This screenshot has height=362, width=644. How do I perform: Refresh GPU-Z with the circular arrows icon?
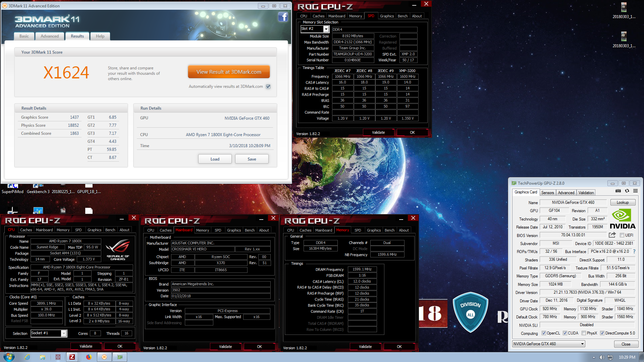[x=627, y=191]
